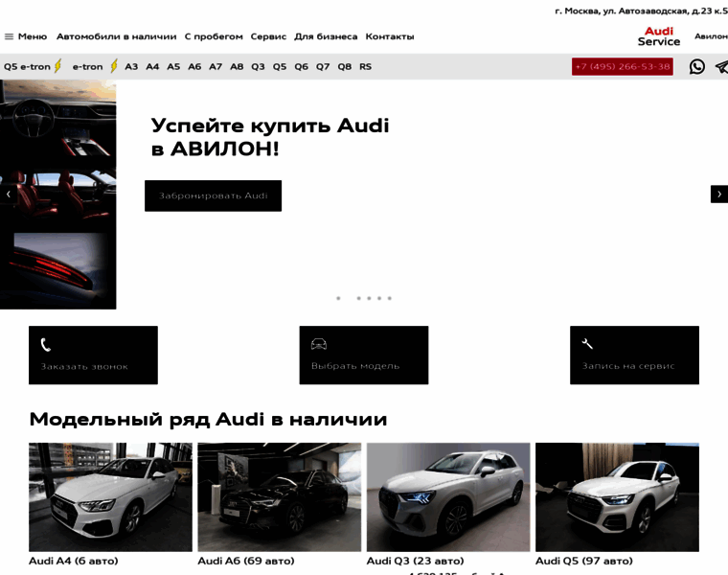Click Audi A4 (6 авто) caption
The width and height of the screenshot is (728, 575).
(74, 561)
